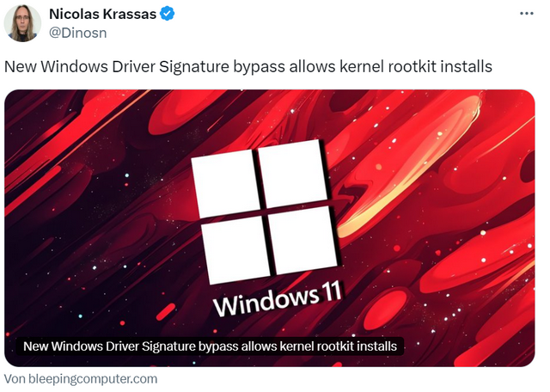
Task: Click the word "Von" before the source domain
Action: [x=15, y=379]
